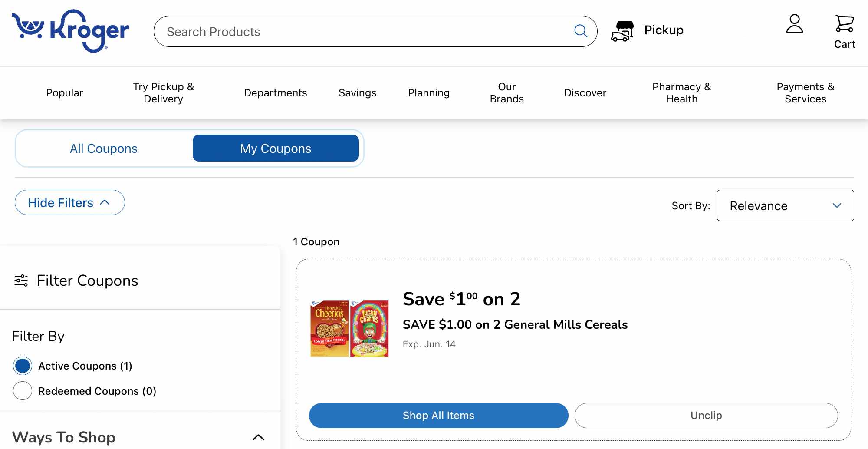Click the search magnifier icon
The height and width of the screenshot is (449, 868).
click(581, 31)
